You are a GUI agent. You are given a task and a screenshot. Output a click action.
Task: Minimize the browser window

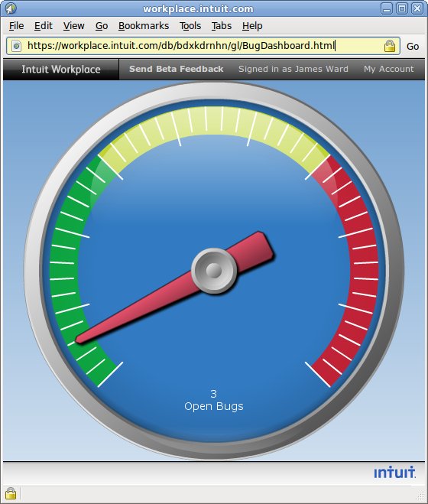387,8
